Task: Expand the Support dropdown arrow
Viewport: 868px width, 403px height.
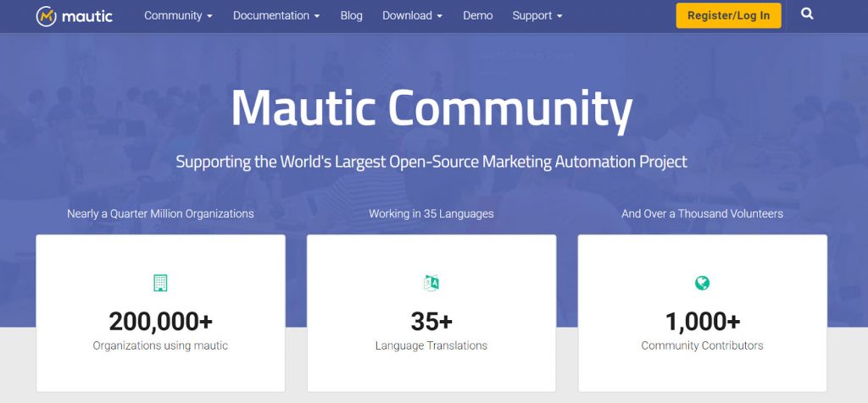Action: (559, 17)
